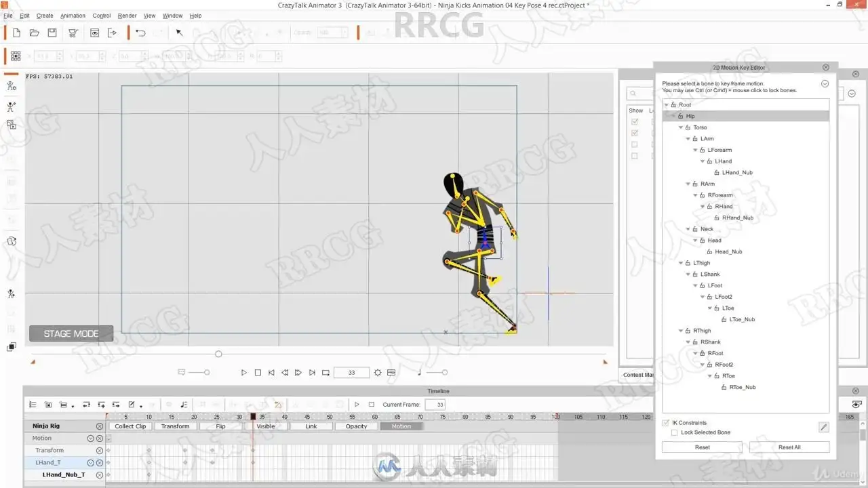Click the scene media icon in left sidebar

[x=12, y=125]
